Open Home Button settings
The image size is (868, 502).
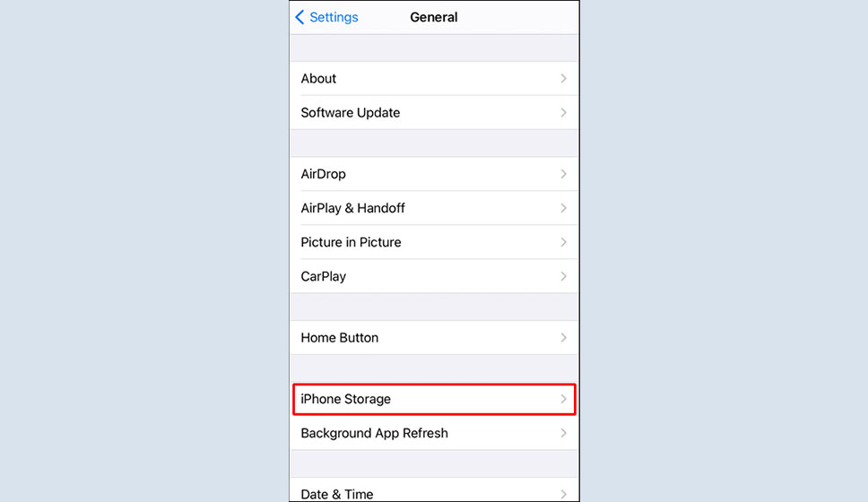coord(434,338)
